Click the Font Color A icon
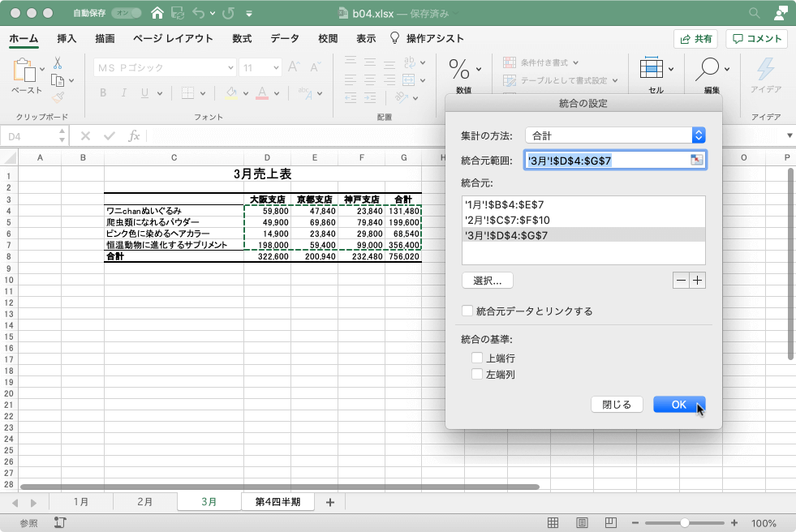Image resolution: width=796 pixels, height=532 pixels. (262, 92)
